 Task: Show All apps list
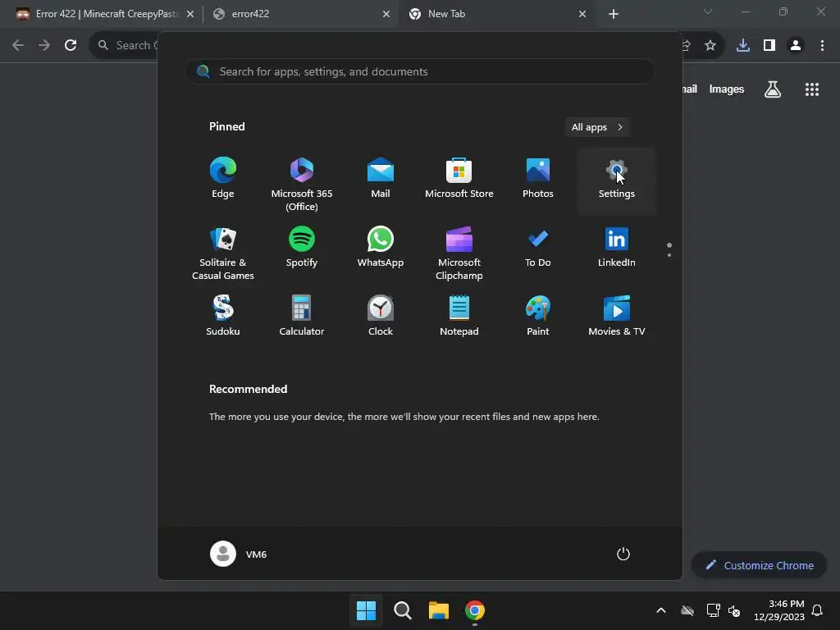[x=597, y=127]
